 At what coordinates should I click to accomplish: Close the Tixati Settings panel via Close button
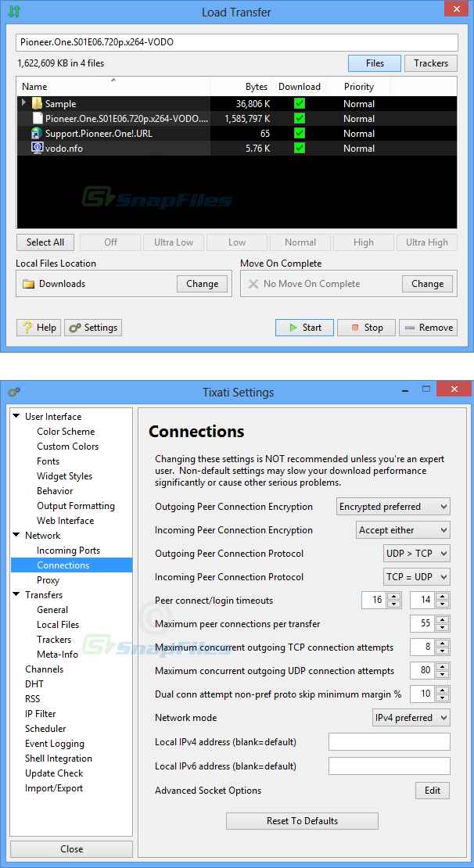pos(71,848)
